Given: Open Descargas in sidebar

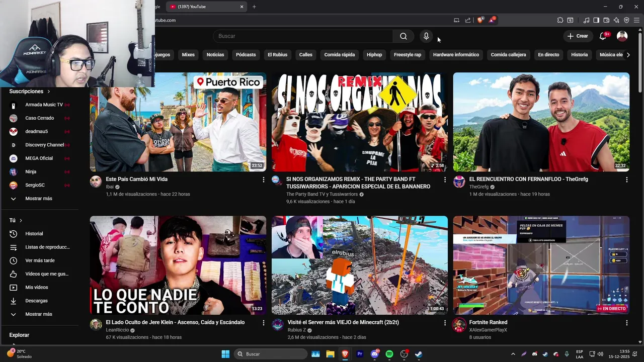Looking at the screenshot, I should (39, 301).
